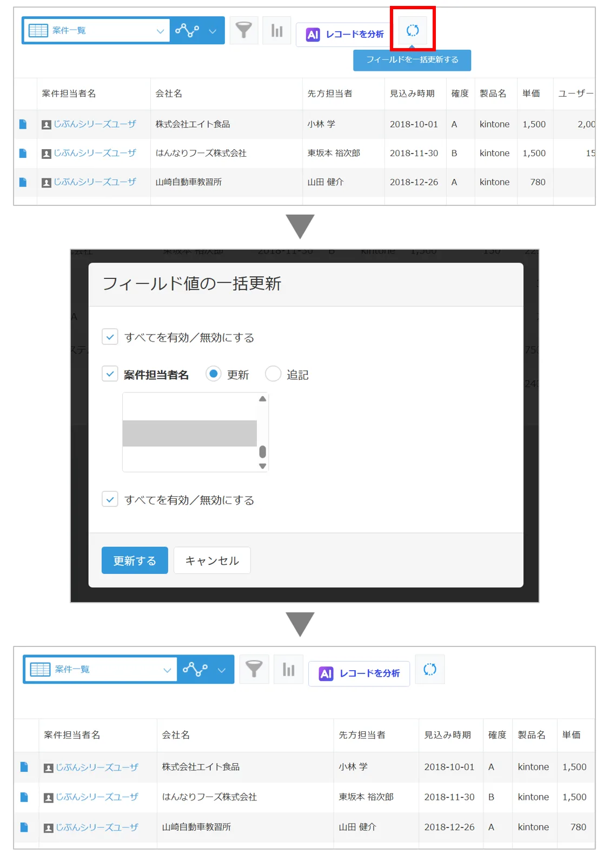Image resolution: width=610 pixels, height=868 pixels.
Task: Open record details for 株式会社エイト食品 in top table
Action: (x=23, y=124)
